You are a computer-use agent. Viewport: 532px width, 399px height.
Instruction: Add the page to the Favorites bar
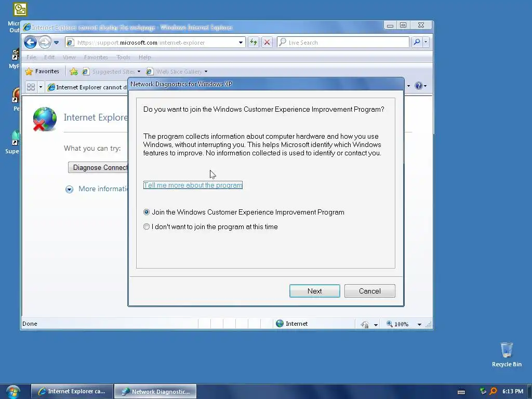74,72
